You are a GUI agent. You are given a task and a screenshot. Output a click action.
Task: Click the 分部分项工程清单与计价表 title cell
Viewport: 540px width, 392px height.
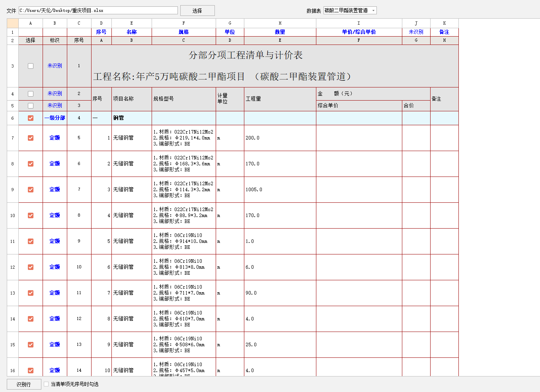[275, 66]
